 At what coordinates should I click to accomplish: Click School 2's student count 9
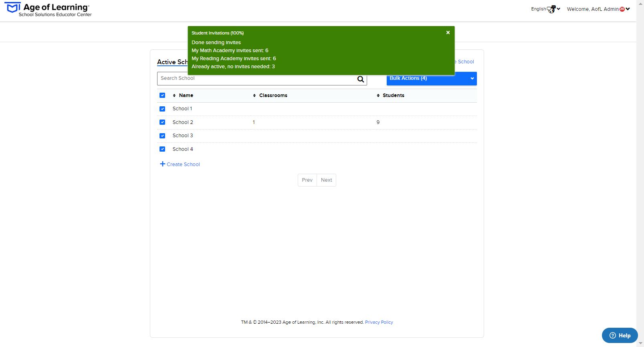click(x=378, y=122)
